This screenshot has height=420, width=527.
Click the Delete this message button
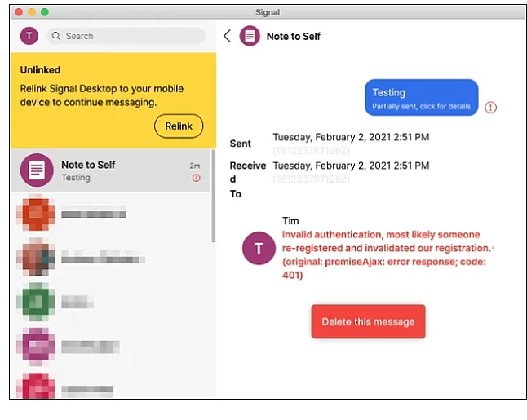point(369,321)
